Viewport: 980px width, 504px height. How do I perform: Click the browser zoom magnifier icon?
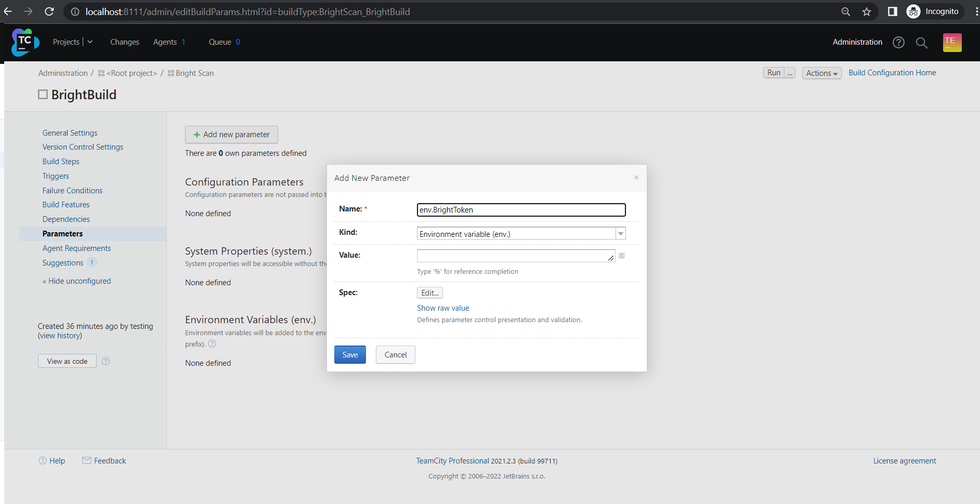pyautogui.click(x=846, y=11)
